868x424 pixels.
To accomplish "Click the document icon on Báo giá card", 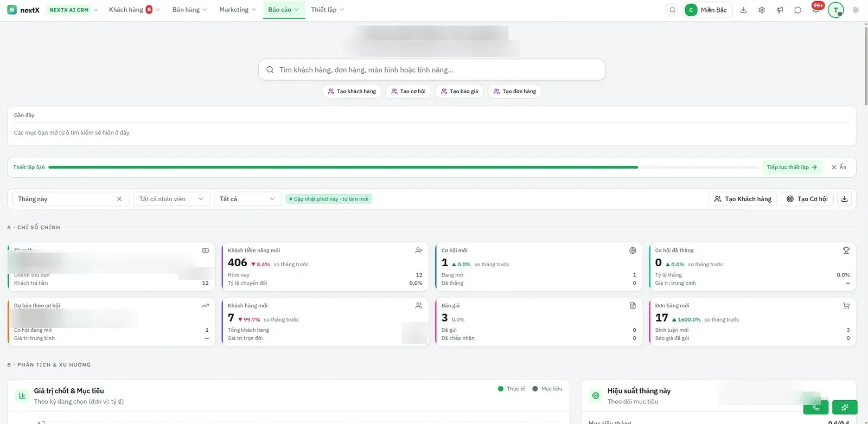I will [633, 306].
